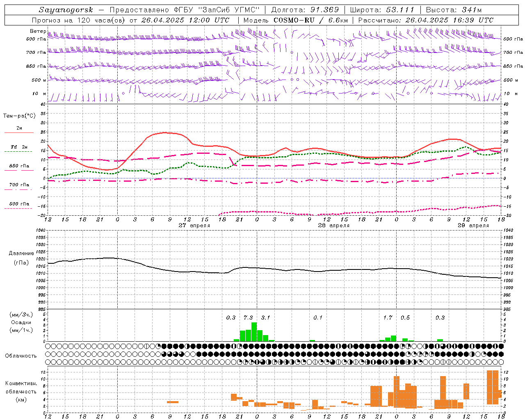The image size is (525, 420).
Task: Select the "Высота: 341м" header field
Action: pos(454,10)
